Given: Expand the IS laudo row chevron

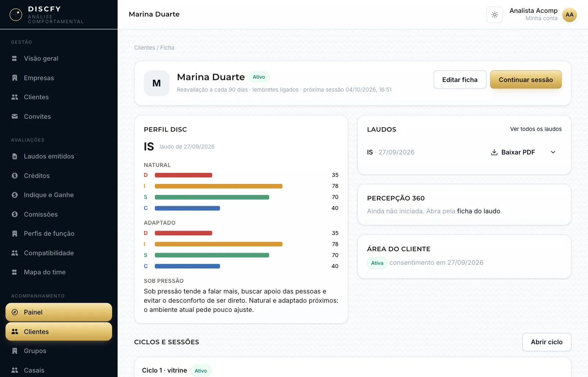Looking at the screenshot, I should pos(553,152).
